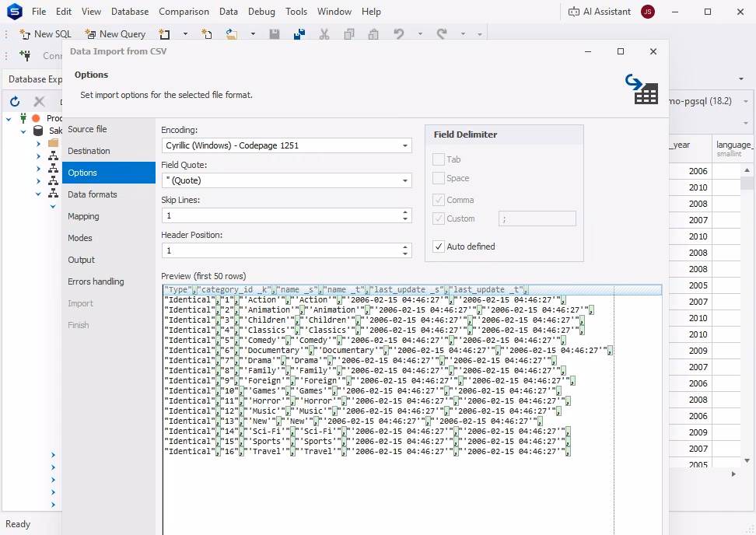This screenshot has height=535, width=756.
Task: Open the Field Quote dropdown
Action: pos(405,180)
